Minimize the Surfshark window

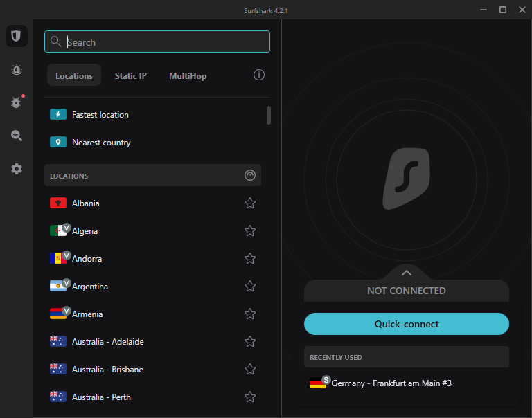coord(484,10)
